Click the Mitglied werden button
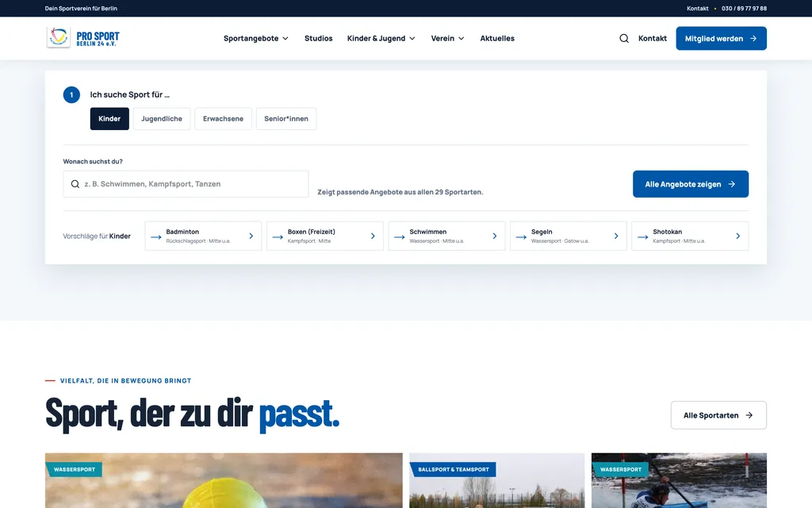Screen dimensions: 812x508 tap(721, 38)
